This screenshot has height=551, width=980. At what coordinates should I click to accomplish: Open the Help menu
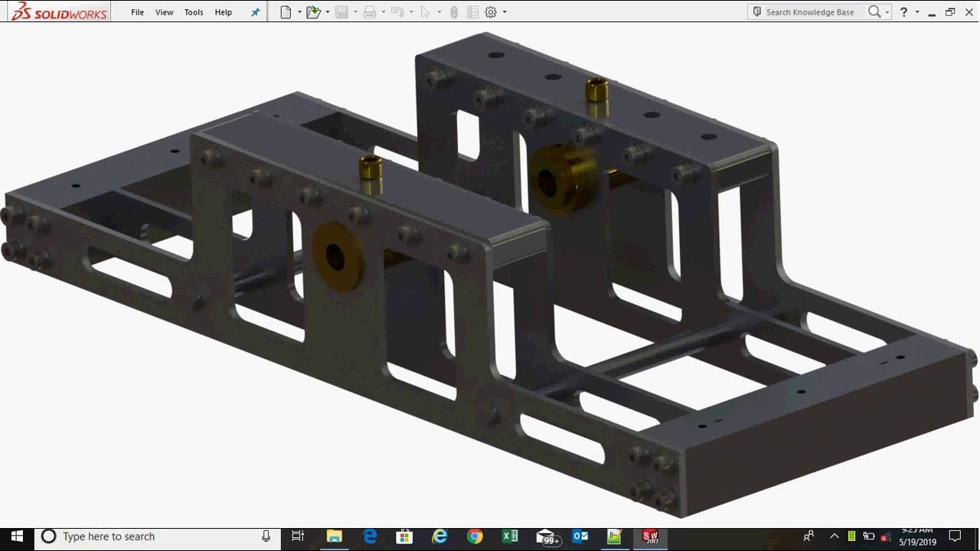click(224, 12)
